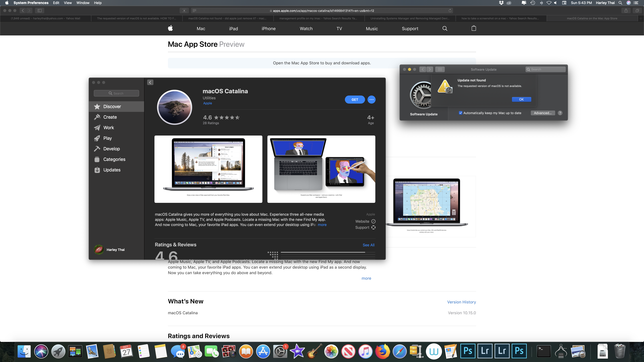Switch to the Yahoo Mail tab
Image resolution: width=644 pixels, height=362 pixels.
46,18
